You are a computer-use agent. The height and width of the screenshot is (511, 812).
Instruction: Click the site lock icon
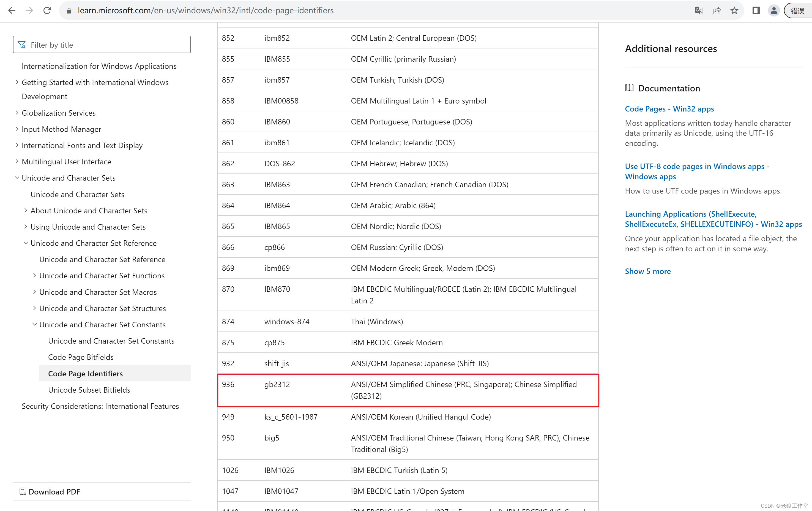coord(69,10)
